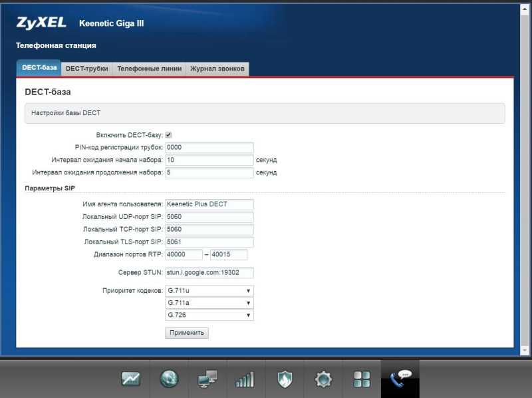Click the Применить button
Screen dimensions: 532x398
(187, 333)
